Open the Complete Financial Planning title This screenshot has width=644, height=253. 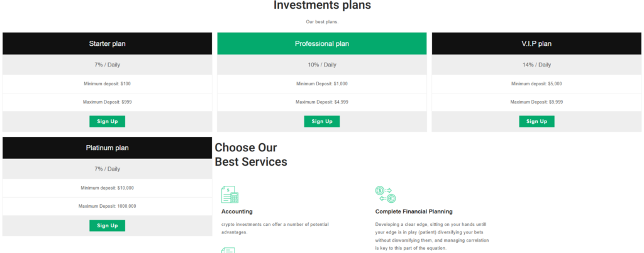click(413, 212)
